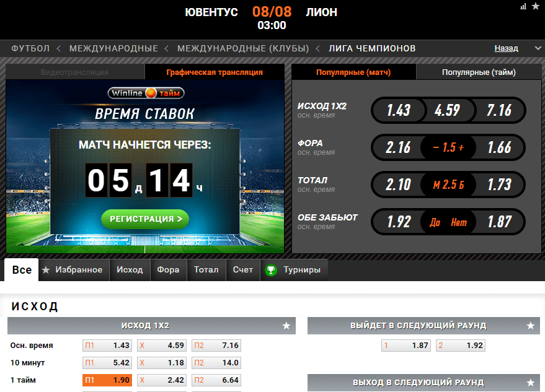Show the Все markets tab

pos(22,270)
